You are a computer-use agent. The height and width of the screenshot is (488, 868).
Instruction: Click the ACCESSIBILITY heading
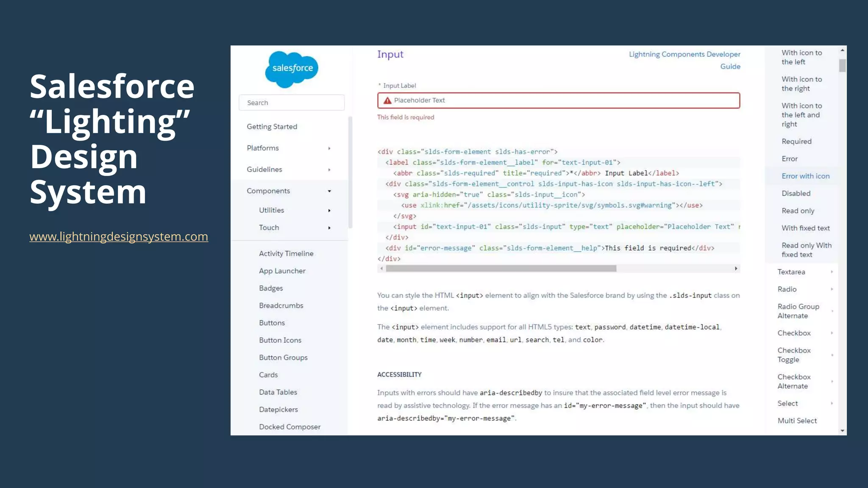pyautogui.click(x=399, y=374)
